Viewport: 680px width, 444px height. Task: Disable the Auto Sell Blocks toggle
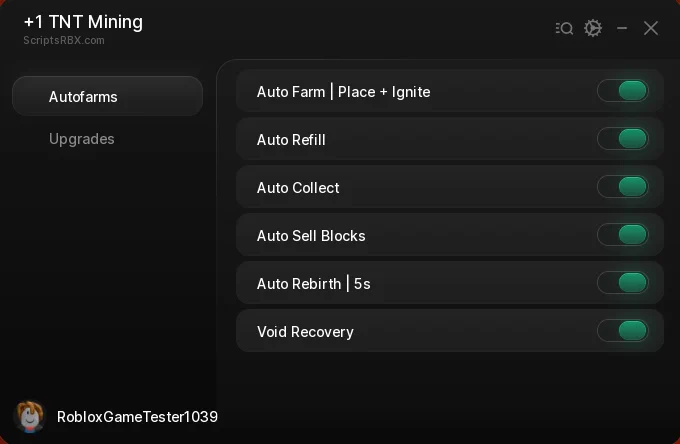[623, 235]
